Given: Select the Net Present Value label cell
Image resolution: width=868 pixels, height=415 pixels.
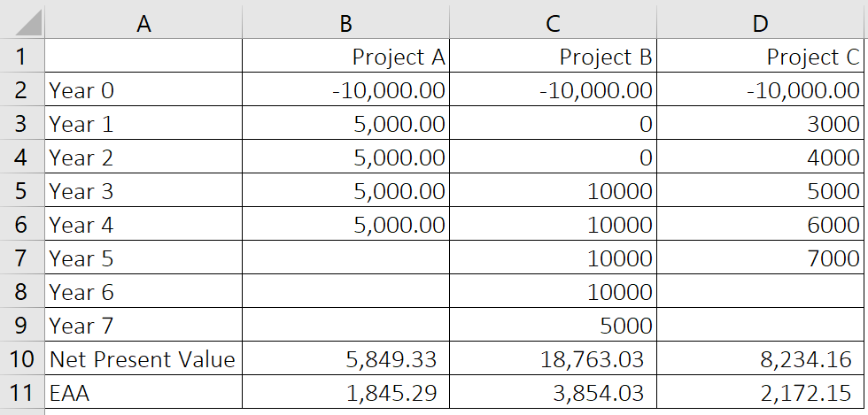Looking at the screenshot, I should (x=143, y=359).
